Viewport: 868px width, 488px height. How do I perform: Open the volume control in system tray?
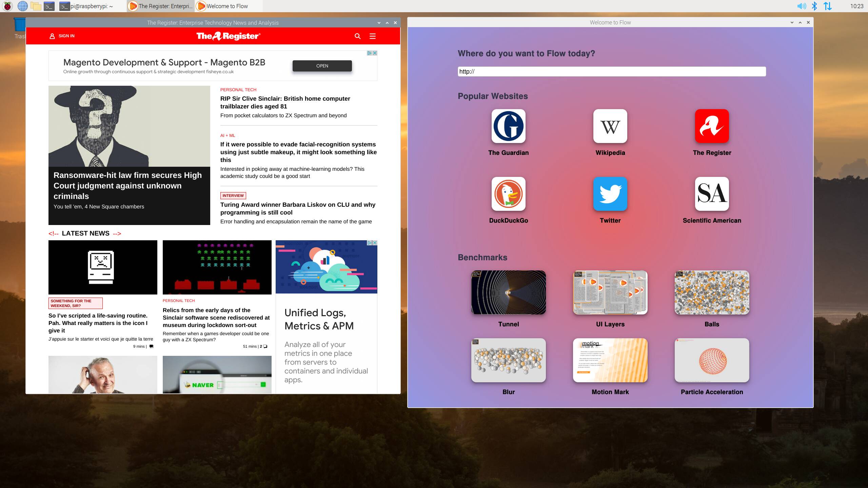[x=802, y=6]
